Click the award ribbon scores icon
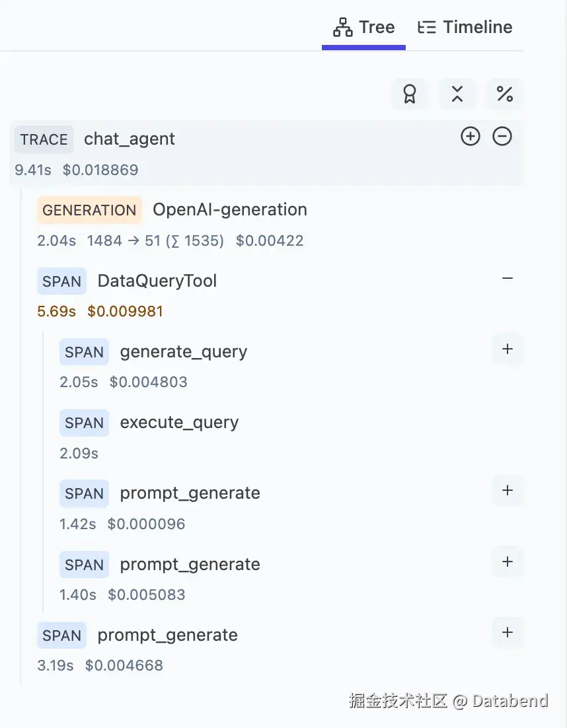Image resolution: width=567 pixels, height=728 pixels. (x=410, y=94)
